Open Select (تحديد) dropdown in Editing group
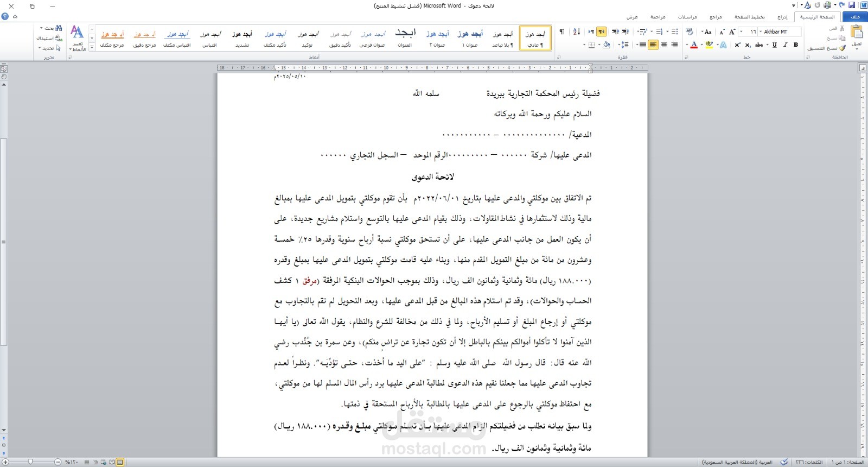 pos(50,48)
